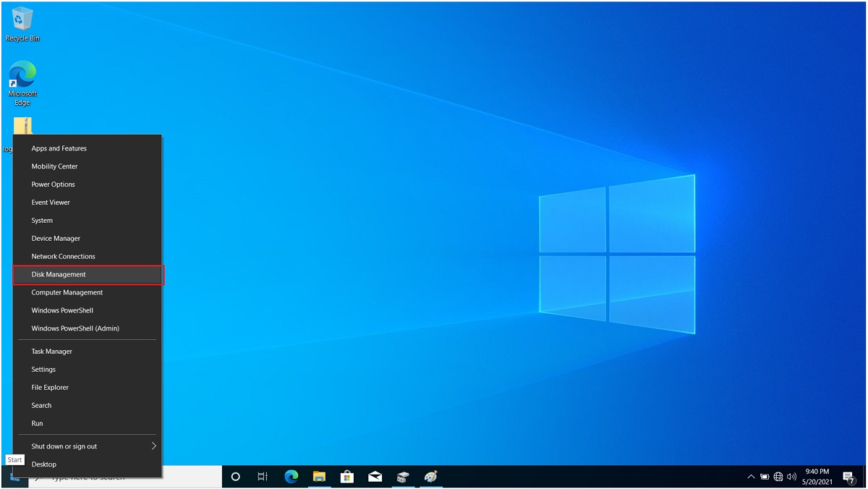Open Task View from the taskbar
868x489 pixels.
tap(262, 477)
